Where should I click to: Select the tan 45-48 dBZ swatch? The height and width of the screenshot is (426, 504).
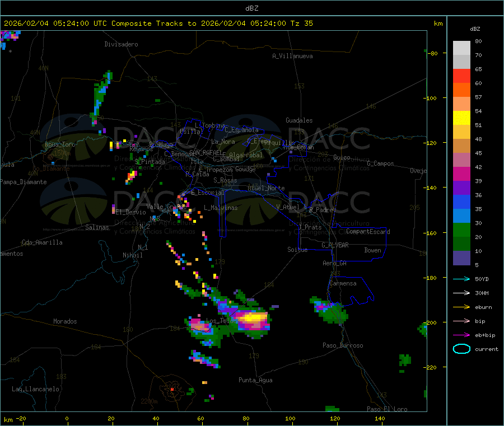[461, 146]
